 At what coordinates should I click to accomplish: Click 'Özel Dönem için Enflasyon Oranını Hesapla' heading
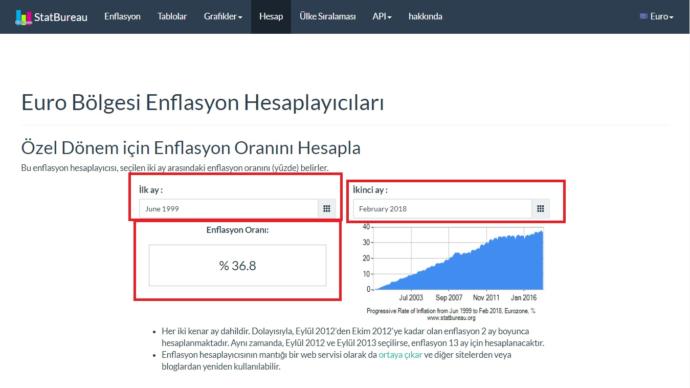tap(191, 148)
